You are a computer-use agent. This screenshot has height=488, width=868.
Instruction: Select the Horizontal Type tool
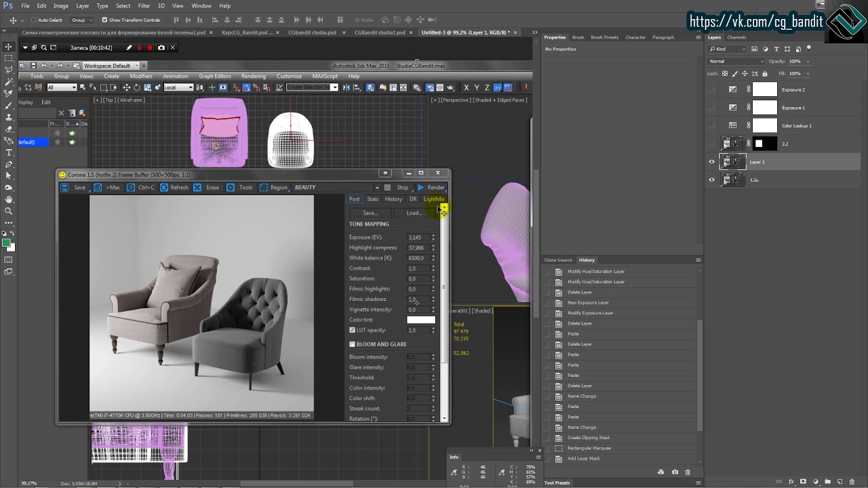click(9, 152)
